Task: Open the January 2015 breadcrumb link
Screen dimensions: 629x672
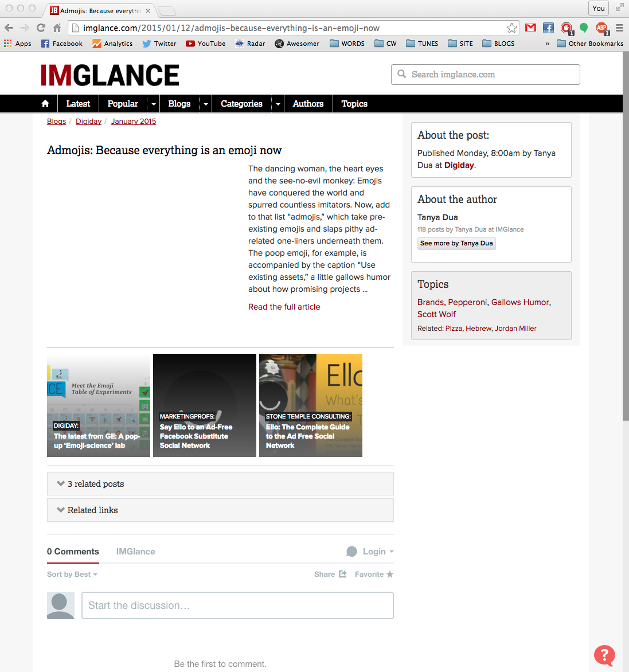Action: [x=134, y=122]
